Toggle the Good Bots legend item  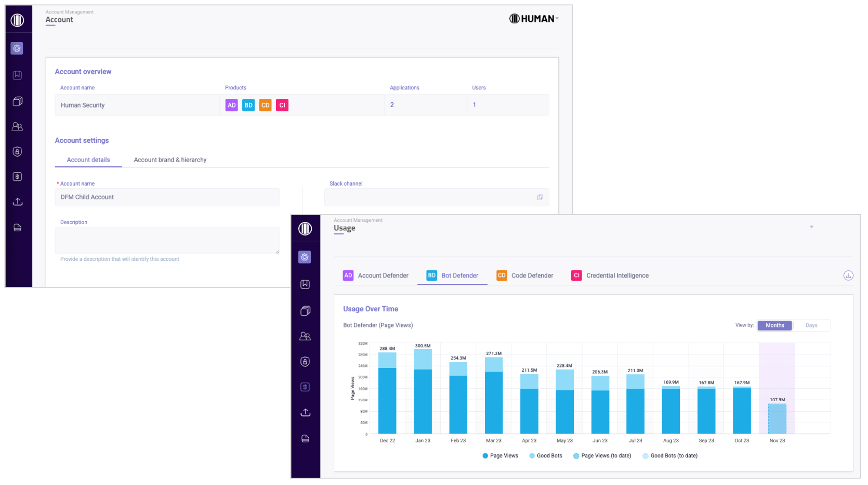click(x=546, y=456)
